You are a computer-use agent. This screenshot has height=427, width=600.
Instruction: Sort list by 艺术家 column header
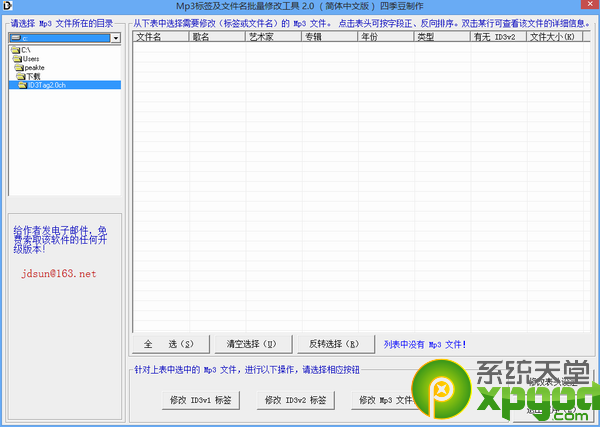pos(273,37)
